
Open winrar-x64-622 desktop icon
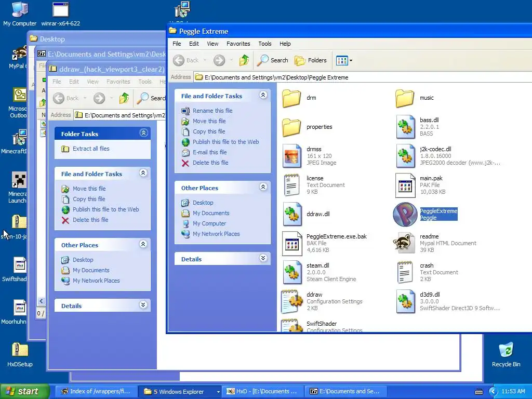coord(61,14)
